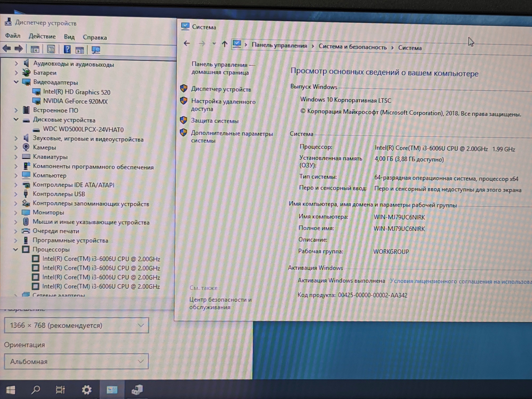Click the Properties toolbar icon in Device Manager
The width and height of the screenshot is (532, 399).
(51, 49)
